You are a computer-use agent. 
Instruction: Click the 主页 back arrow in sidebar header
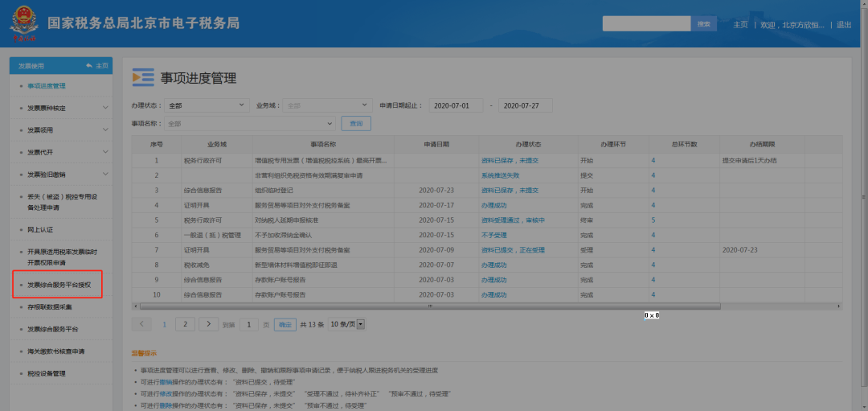click(x=97, y=66)
